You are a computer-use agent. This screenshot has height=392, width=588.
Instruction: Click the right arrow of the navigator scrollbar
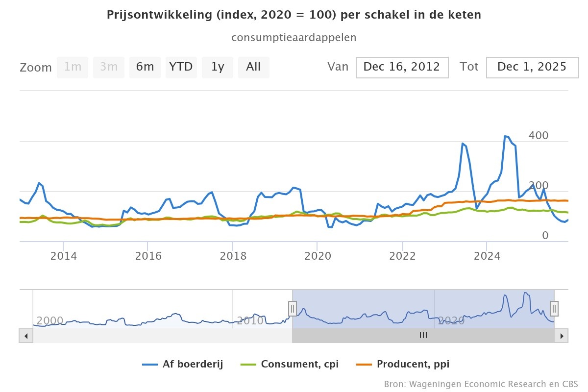[x=562, y=336]
